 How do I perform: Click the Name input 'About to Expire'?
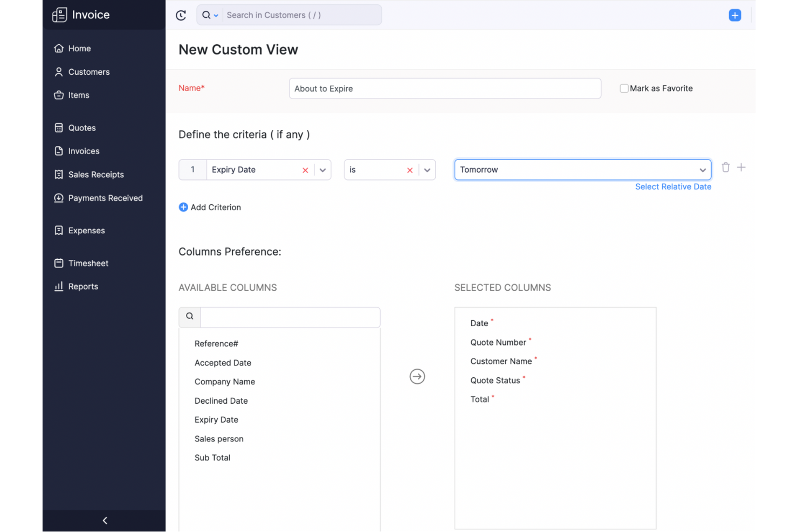(x=445, y=88)
